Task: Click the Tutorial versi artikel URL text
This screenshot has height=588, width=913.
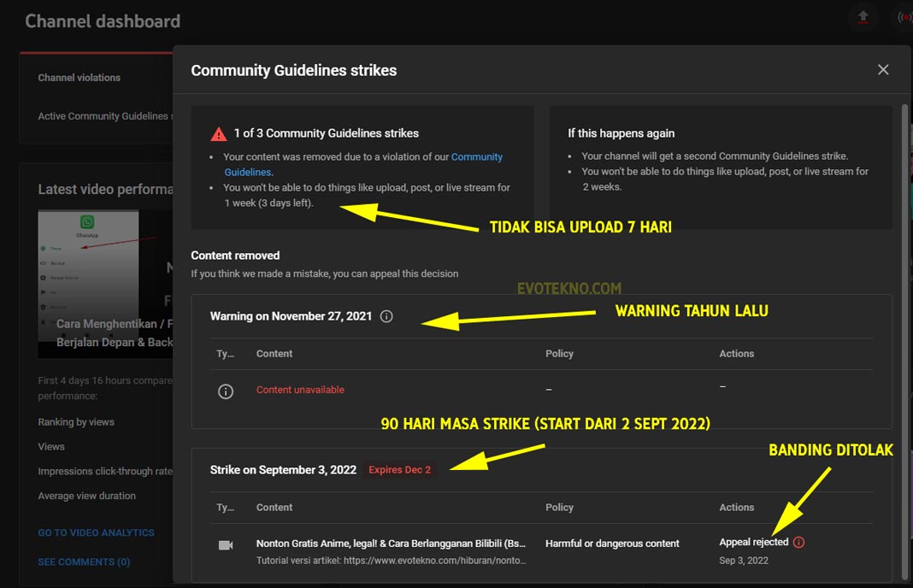Action: tap(391, 561)
